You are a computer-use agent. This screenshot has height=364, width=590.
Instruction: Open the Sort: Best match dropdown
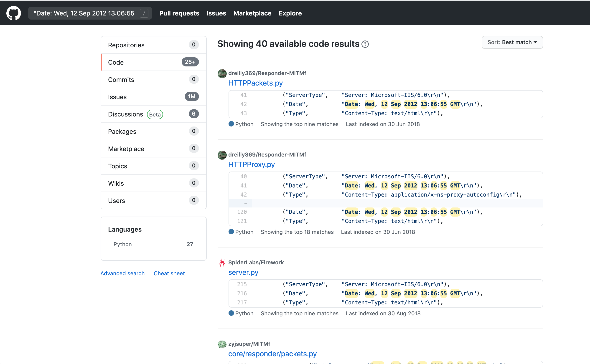(x=512, y=42)
